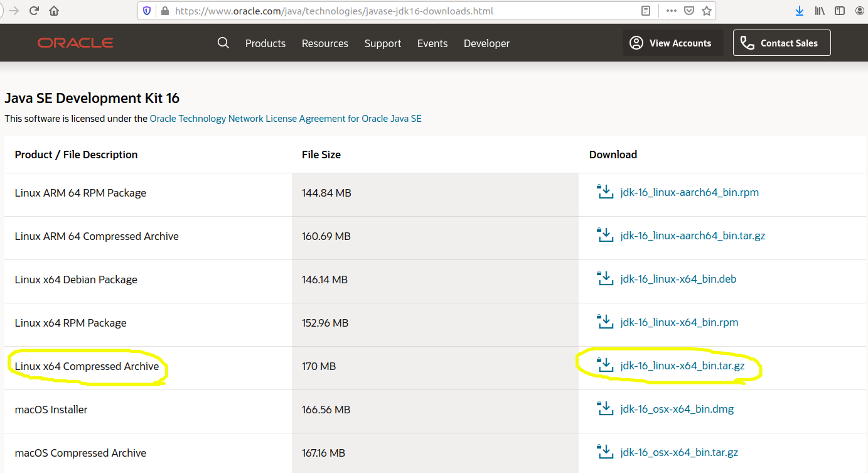The width and height of the screenshot is (868, 473).
Task: Click 'Product / File Description' column header
Action: click(76, 155)
